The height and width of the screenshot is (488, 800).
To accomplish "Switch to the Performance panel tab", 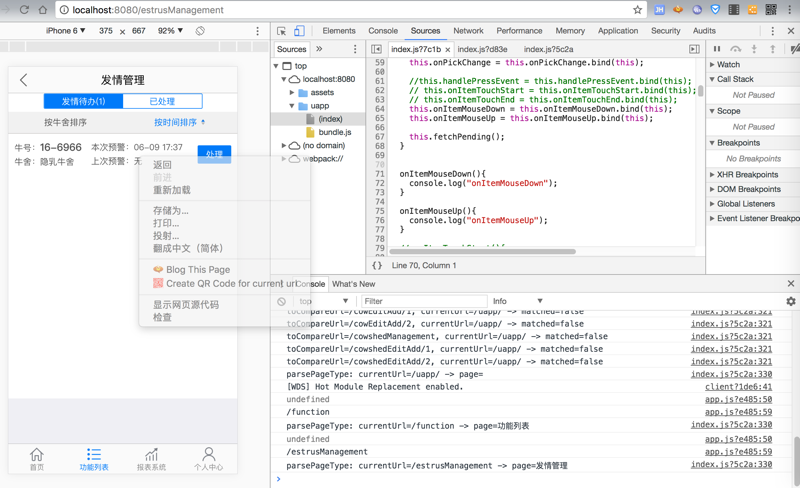I will point(519,31).
